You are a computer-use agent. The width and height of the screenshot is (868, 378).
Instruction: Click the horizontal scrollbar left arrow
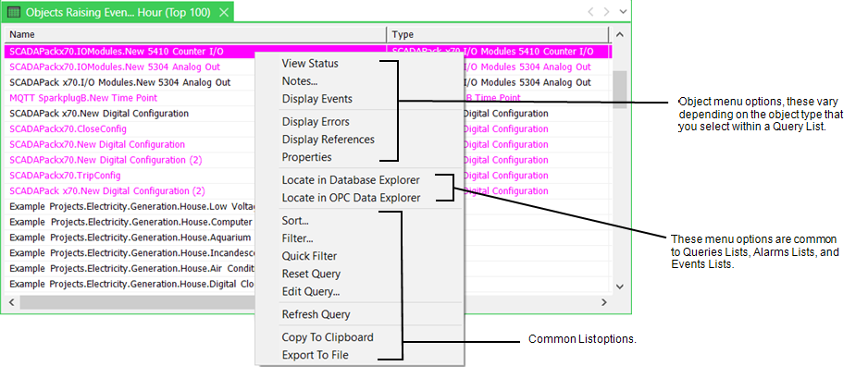click(11, 302)
